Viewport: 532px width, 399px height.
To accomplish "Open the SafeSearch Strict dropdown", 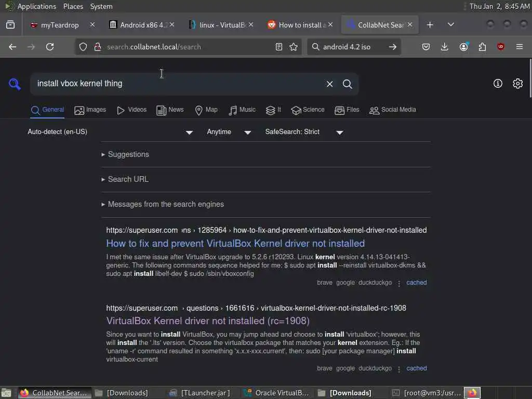I will pyautogui.click(x=304, y=132).
